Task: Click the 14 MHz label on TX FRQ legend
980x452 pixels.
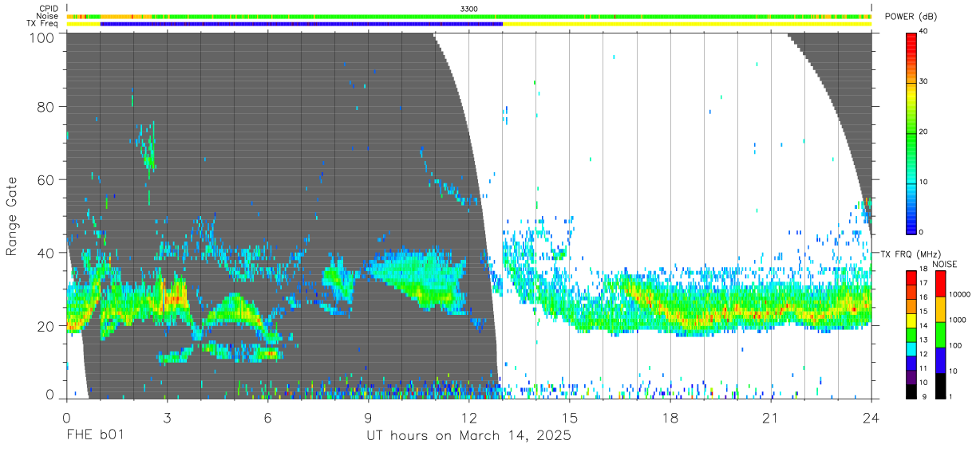Action: [923, 326]
